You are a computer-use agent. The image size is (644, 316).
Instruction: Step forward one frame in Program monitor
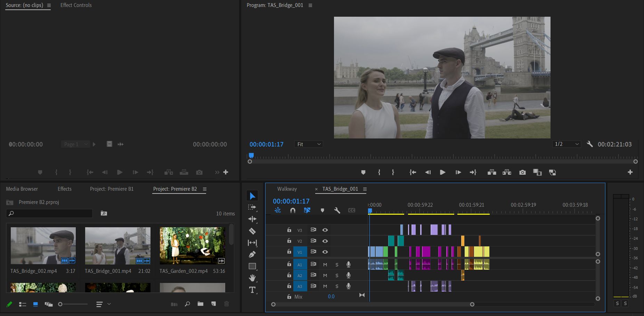point(458,172)
